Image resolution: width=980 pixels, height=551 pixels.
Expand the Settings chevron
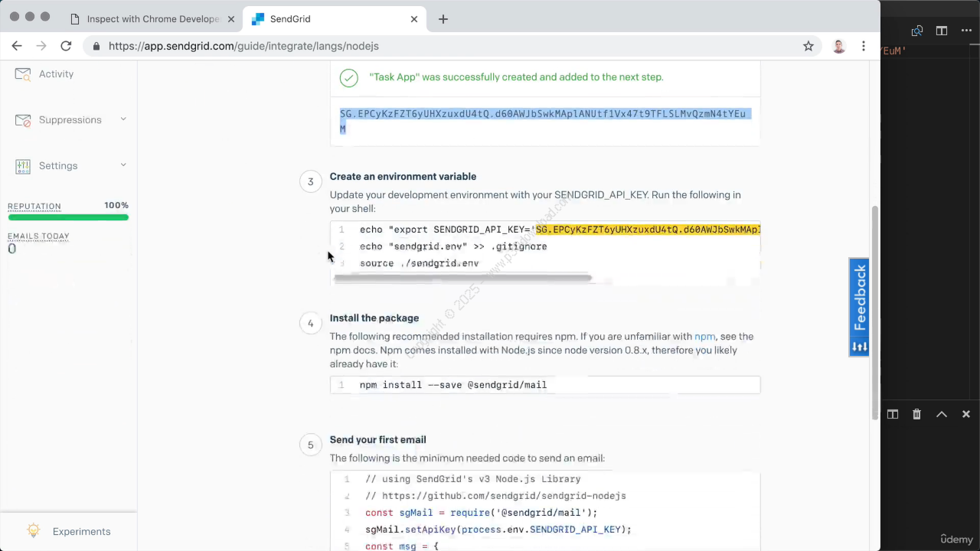(x=123, y=165)
